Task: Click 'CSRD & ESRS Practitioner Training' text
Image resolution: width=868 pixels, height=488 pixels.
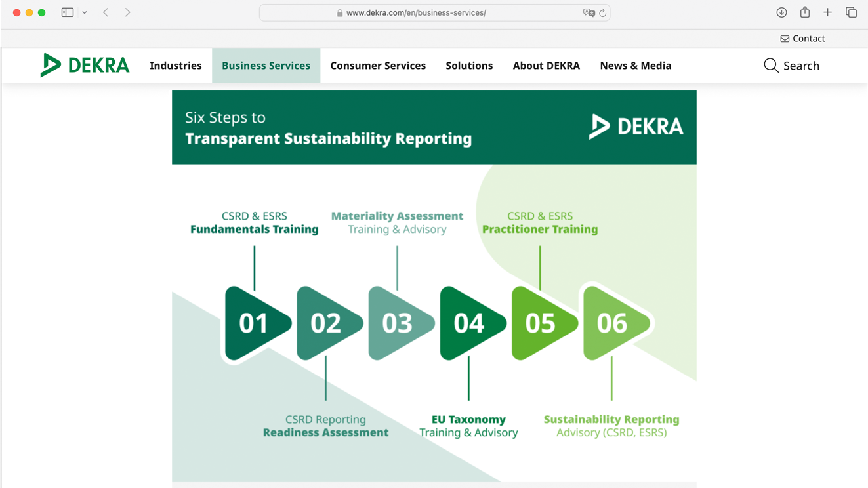Action: pyautogui.click(x=540, y=222)
